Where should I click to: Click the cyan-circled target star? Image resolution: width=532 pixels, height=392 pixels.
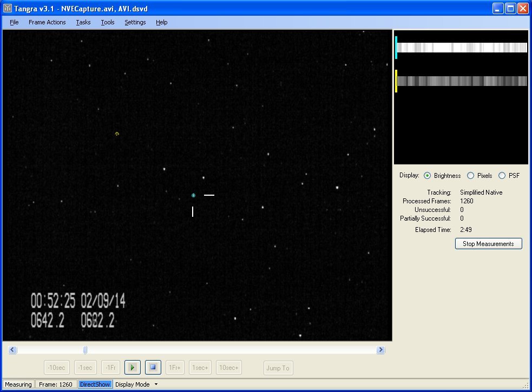pyautogui.click(x=193, y=195)
